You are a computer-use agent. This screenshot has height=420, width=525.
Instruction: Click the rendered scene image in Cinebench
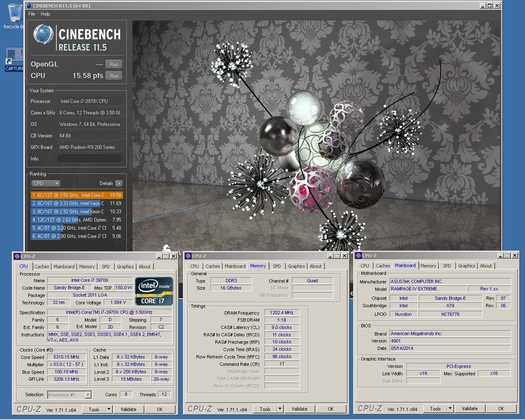click(316, 135)
